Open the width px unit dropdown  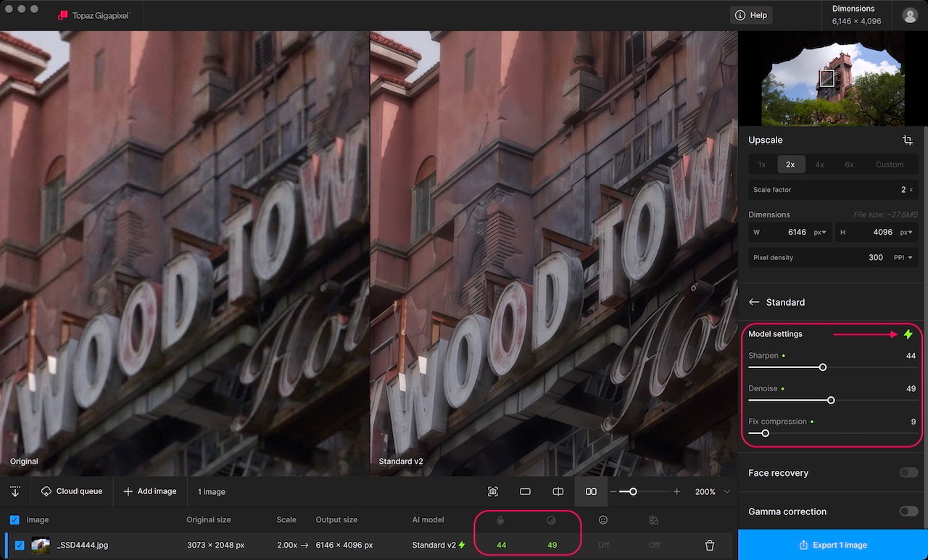point(821,233)
